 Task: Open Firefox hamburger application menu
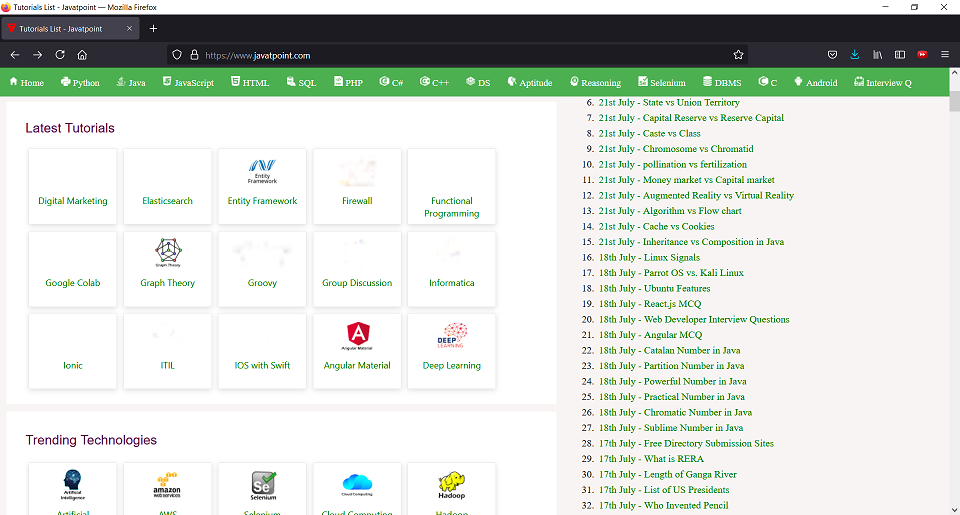coord(945,55)
